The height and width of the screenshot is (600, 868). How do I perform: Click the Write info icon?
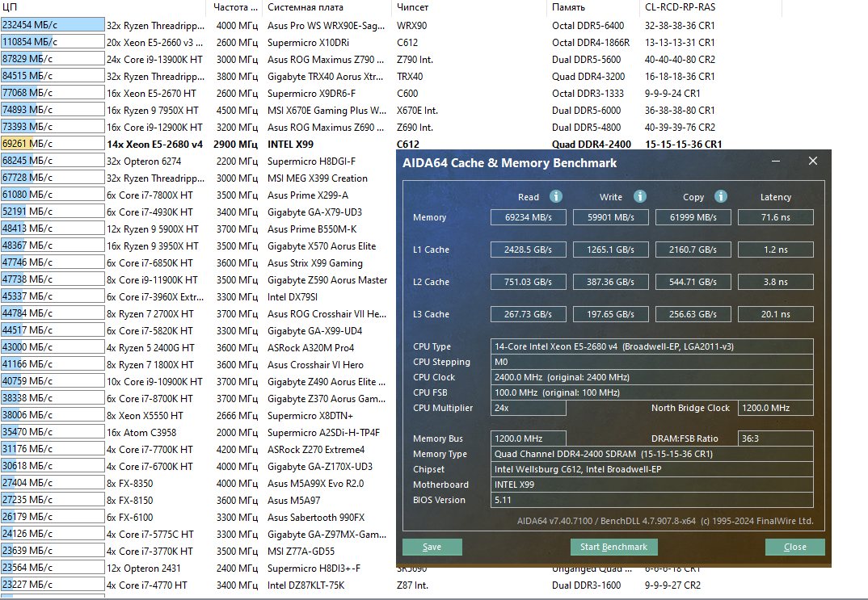(x=640, y=196)
